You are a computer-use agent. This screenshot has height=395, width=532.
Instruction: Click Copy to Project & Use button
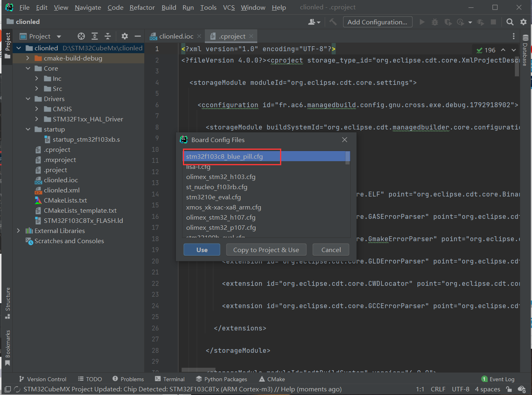[266, 250]
